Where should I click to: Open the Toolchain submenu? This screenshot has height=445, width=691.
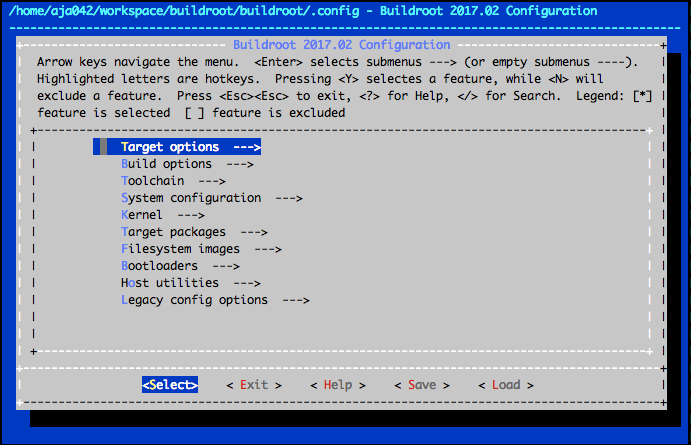click(173, 181)
